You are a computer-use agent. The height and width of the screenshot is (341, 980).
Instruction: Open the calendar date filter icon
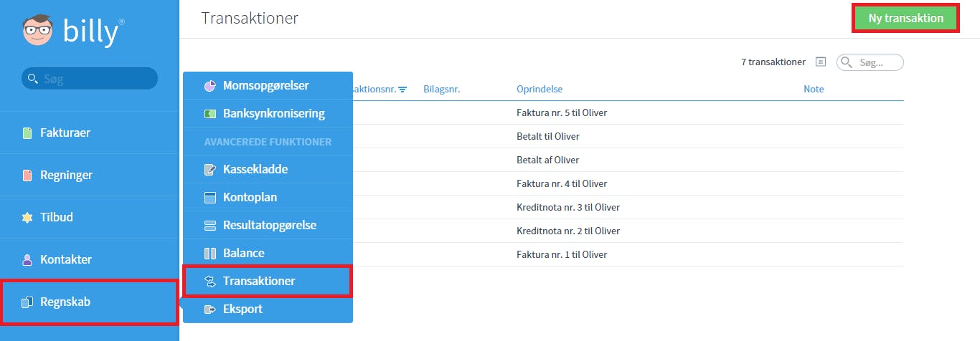pos(821,62)
